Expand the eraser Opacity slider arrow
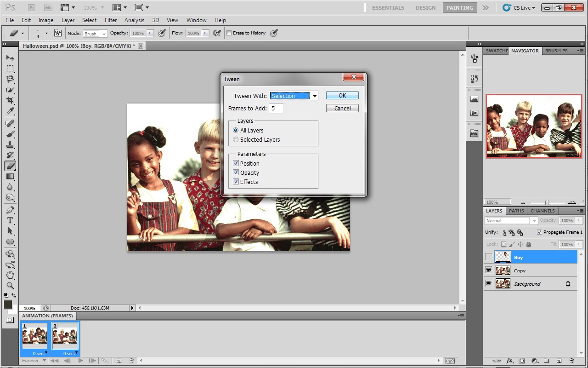 (150, 33)
